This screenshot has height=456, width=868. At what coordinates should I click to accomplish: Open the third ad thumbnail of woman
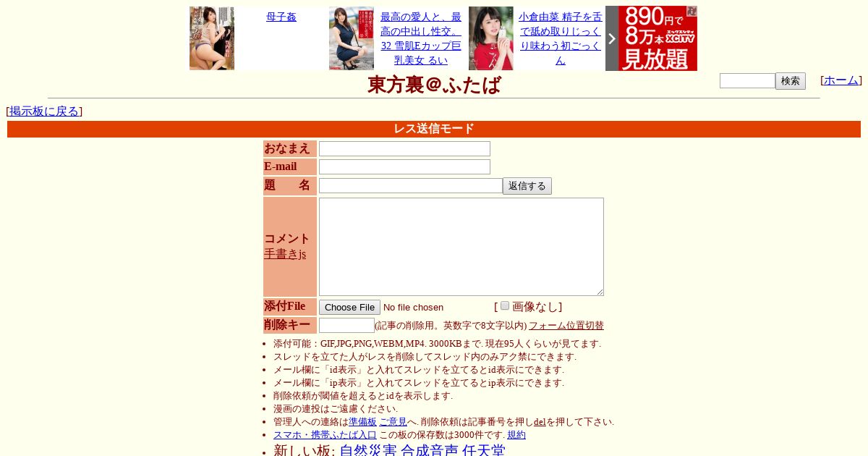pos(491,38)
